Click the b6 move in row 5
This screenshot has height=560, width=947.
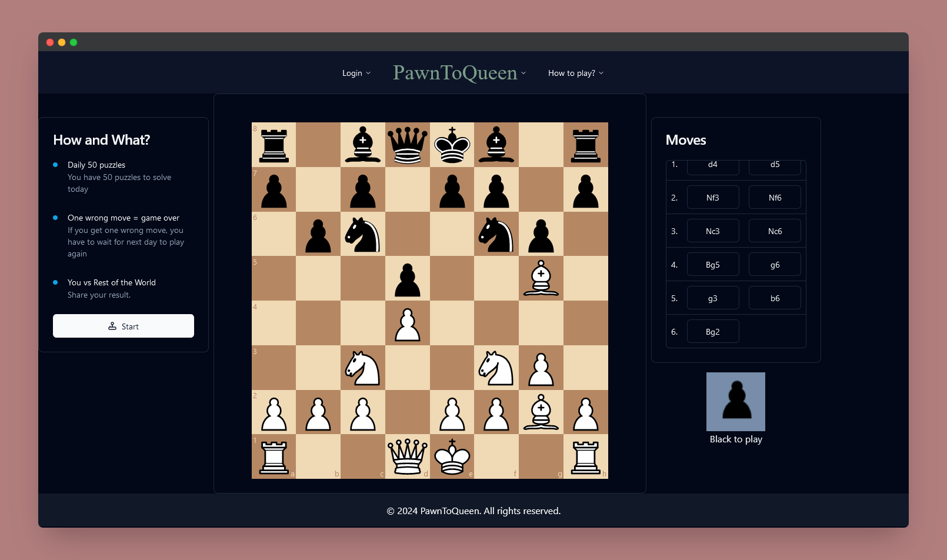coord(775,298)
